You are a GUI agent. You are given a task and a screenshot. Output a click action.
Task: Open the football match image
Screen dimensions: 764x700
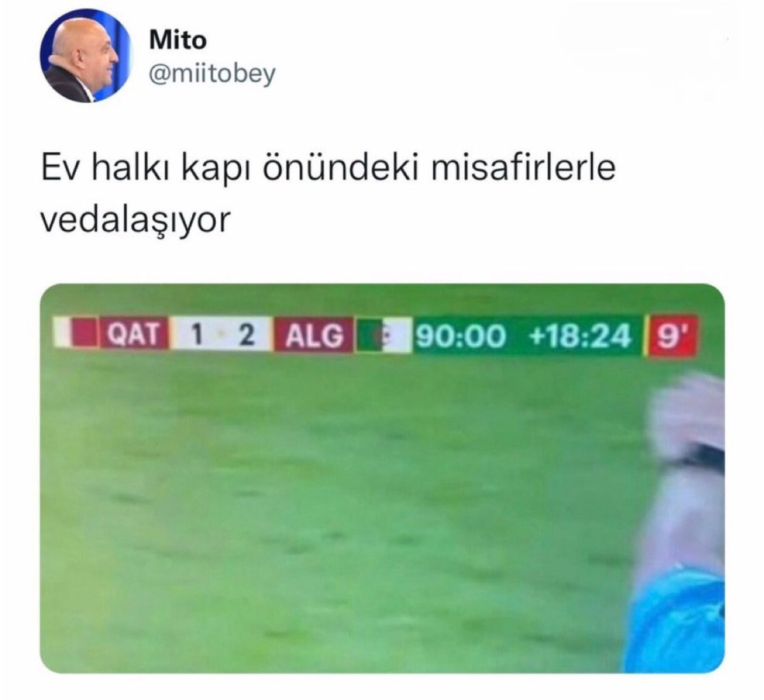click(x=382, y=478)
